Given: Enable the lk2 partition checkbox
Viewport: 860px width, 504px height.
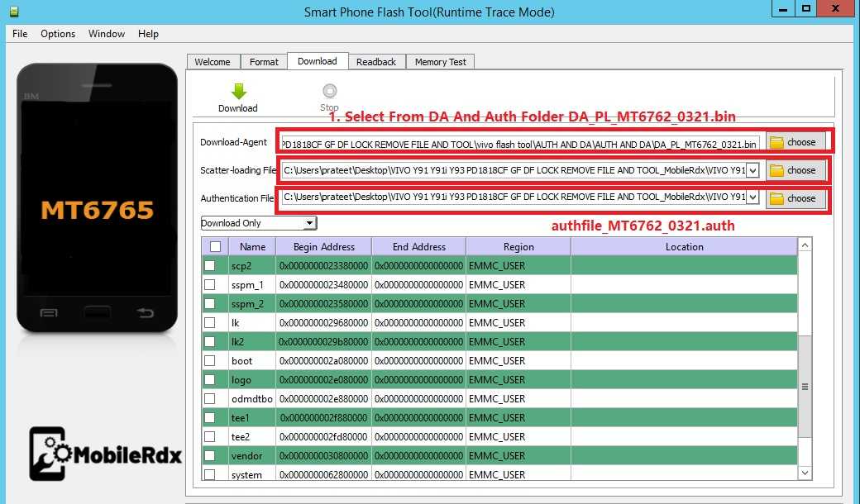Looking at the screenshot, I should coord(209,342).
